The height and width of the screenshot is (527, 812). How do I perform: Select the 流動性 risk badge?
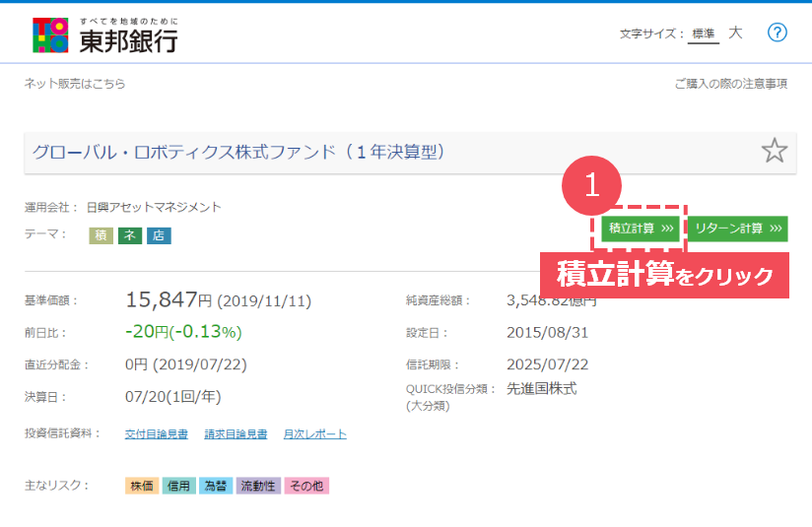point(258,486)
